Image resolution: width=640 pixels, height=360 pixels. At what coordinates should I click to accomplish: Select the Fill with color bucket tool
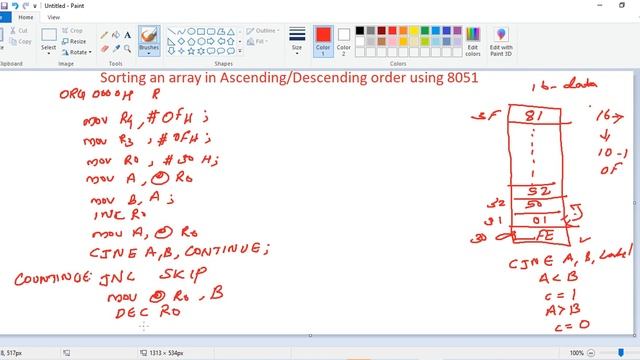(116, 35)
